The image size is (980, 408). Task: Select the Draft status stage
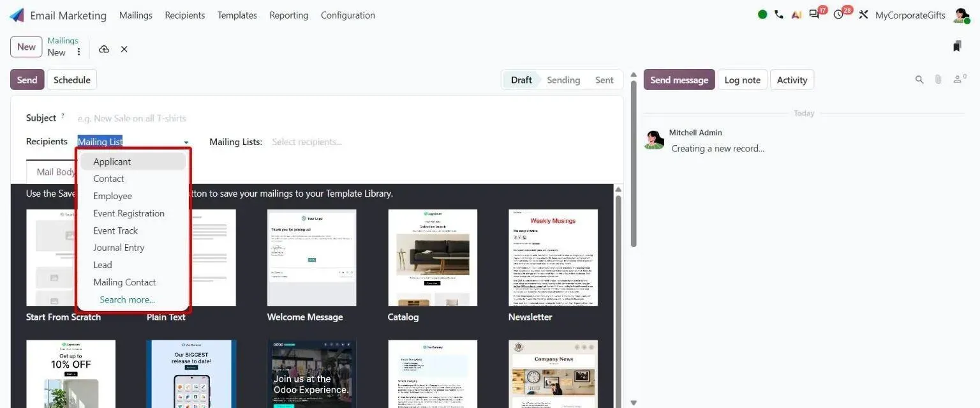[x=521, y=80]
